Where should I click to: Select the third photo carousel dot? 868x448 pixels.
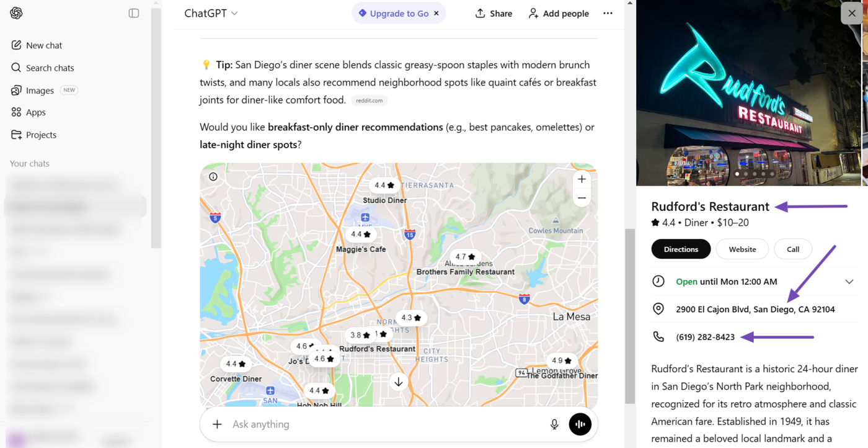pos(755,174)
